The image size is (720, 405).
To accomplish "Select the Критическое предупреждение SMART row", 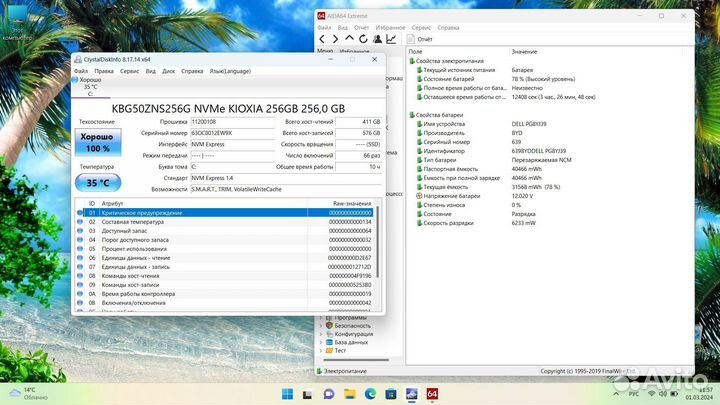I will pos(225,213).
